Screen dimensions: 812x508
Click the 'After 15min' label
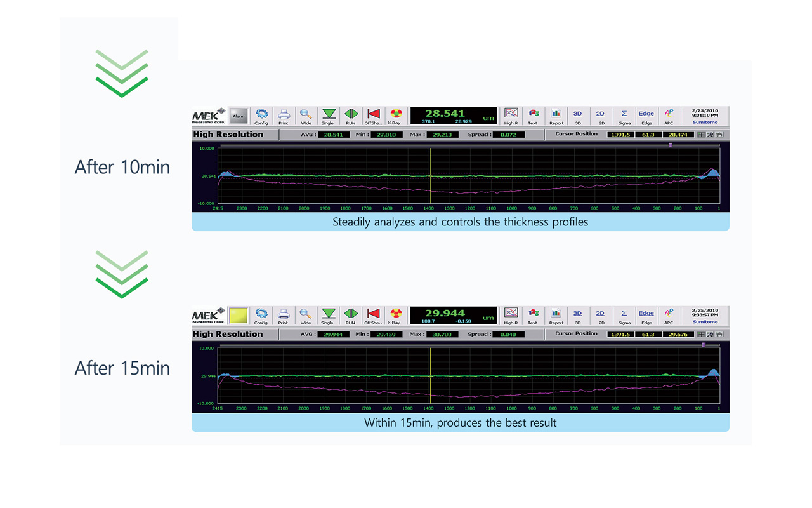[x=122, y=368]
